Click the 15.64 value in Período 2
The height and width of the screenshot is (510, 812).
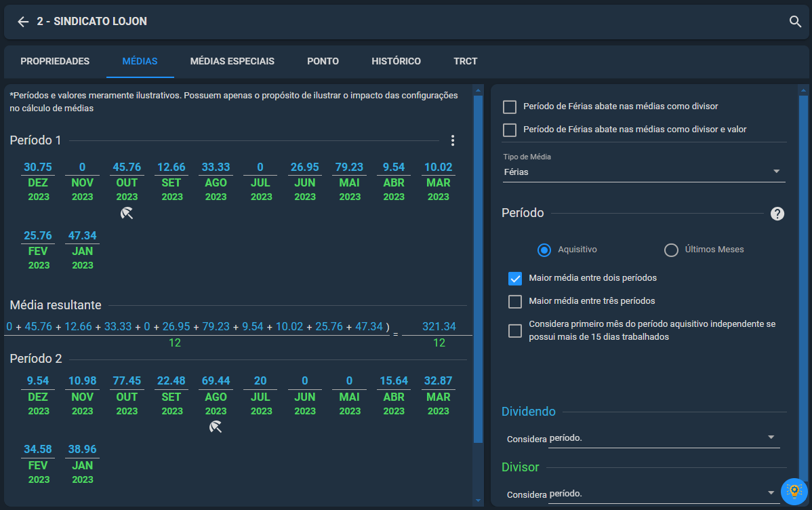click(x=394, y=380)
